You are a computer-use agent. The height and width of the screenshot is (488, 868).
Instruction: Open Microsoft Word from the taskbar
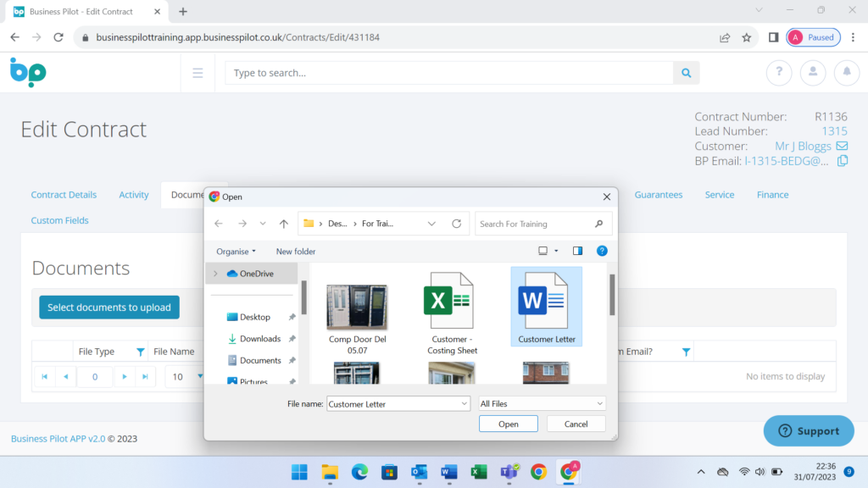(x=449, y=472)
